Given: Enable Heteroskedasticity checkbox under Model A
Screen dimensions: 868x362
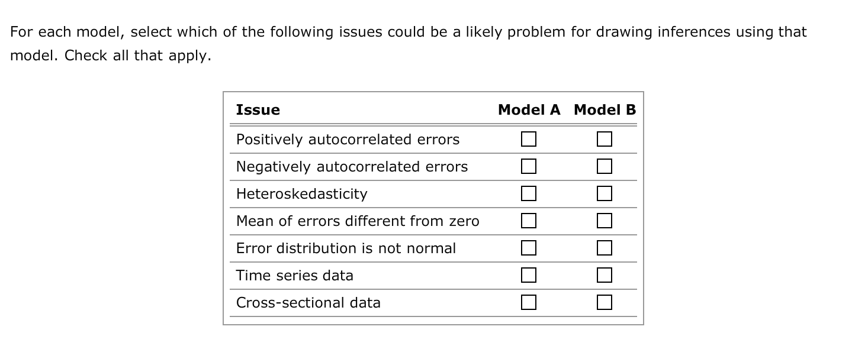Looking at the screenshot, I should (529, 193).
